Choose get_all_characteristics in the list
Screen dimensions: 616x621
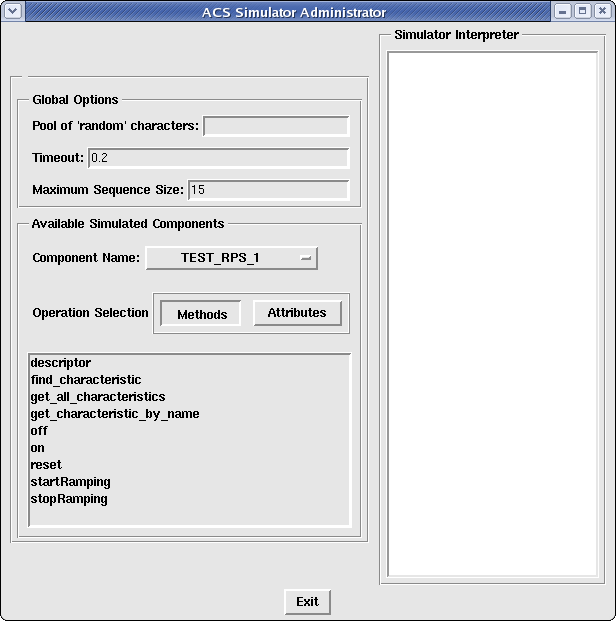(x=98, y=397)
